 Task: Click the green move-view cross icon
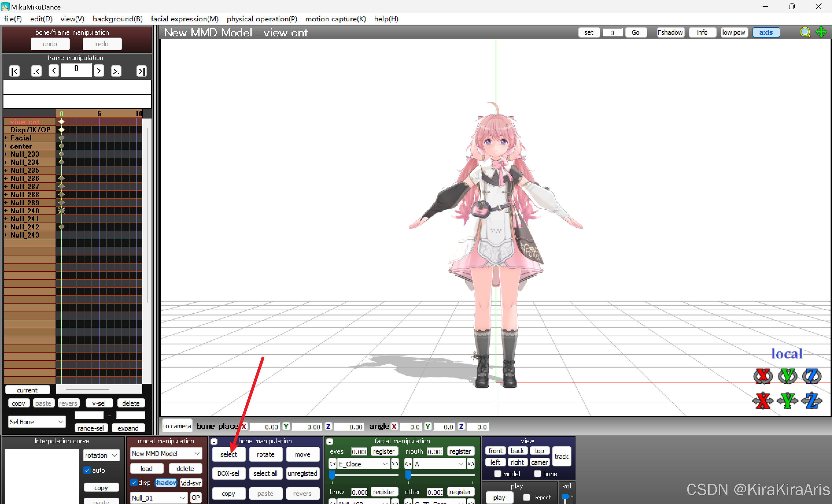click(x=821, y=32)
